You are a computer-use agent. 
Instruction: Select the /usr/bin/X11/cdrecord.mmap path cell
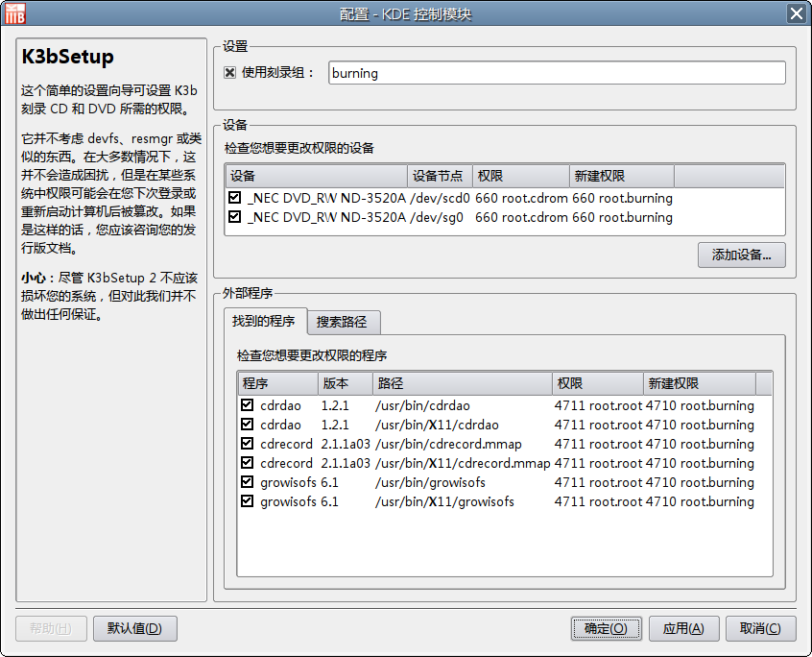coord(463,463)
